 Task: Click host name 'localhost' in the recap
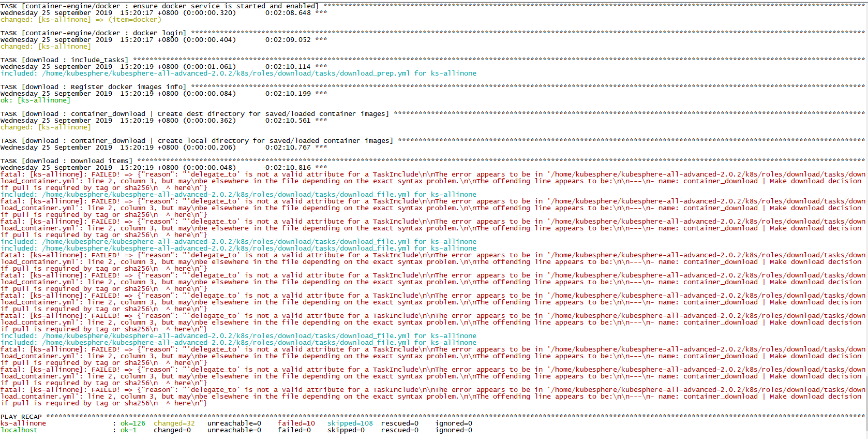(19, 430)
